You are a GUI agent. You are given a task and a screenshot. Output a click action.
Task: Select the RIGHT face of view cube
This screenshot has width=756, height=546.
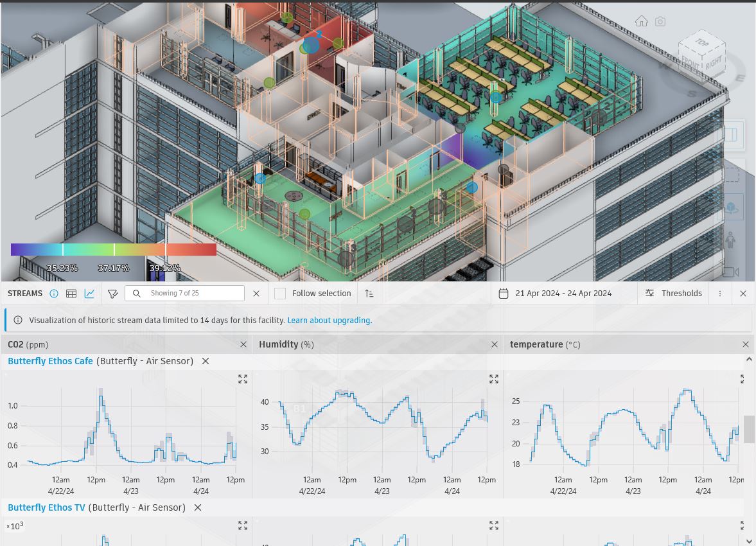tap(713, 63)
